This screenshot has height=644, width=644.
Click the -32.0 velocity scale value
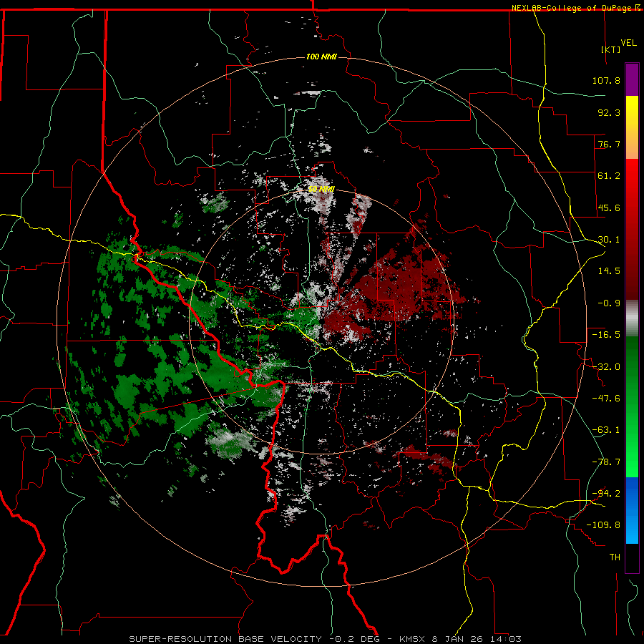[606, 367]
